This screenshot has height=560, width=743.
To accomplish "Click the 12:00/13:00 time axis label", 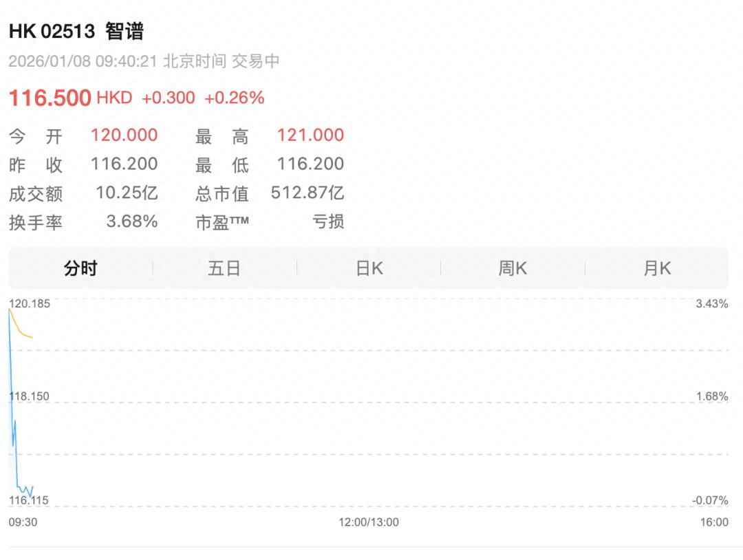I will [x=368, y=522].
